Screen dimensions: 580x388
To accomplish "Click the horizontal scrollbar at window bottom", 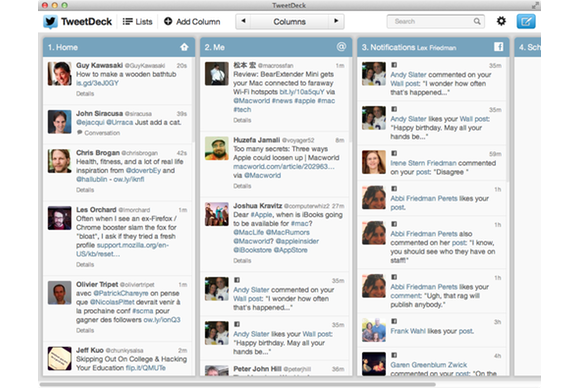I will tap(237, 385).
